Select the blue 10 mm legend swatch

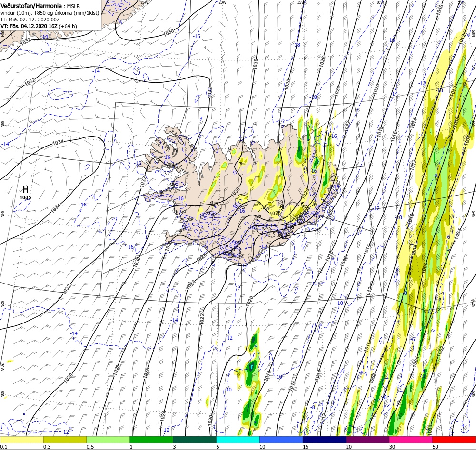pyautogui.click(x=281, y=440)
